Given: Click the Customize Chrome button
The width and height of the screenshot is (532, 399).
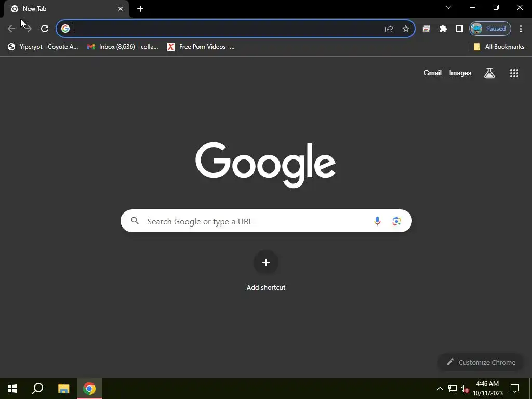Looking at the screenshot, I should [x=481, y=362].
